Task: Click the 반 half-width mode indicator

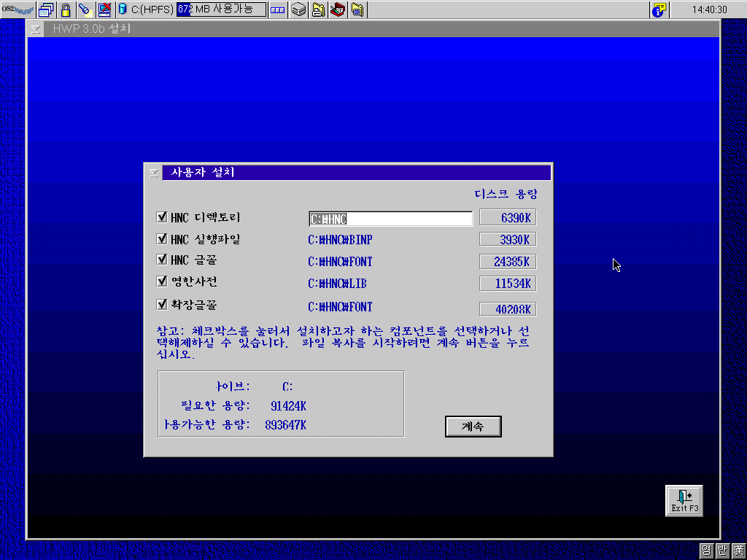Action: [x=722, y=551]
